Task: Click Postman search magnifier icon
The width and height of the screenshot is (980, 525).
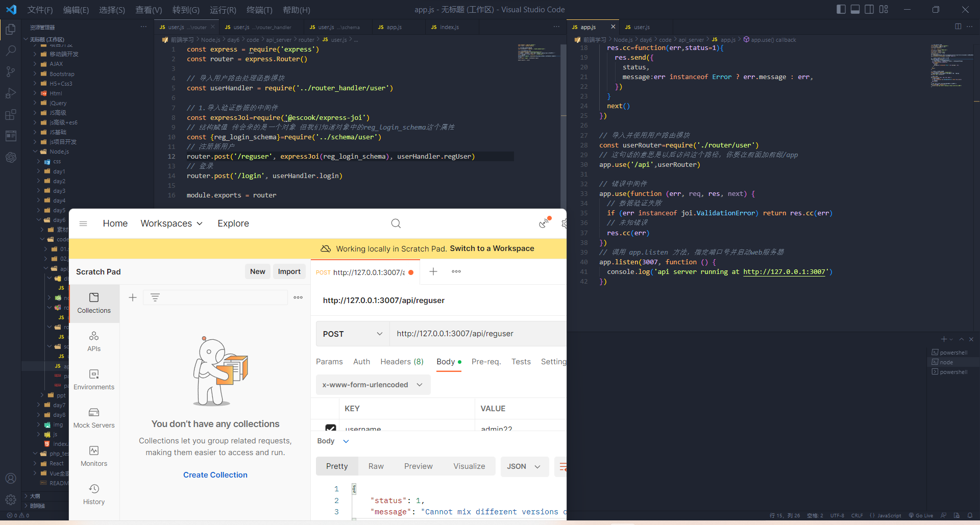Action: coord(396,223)
